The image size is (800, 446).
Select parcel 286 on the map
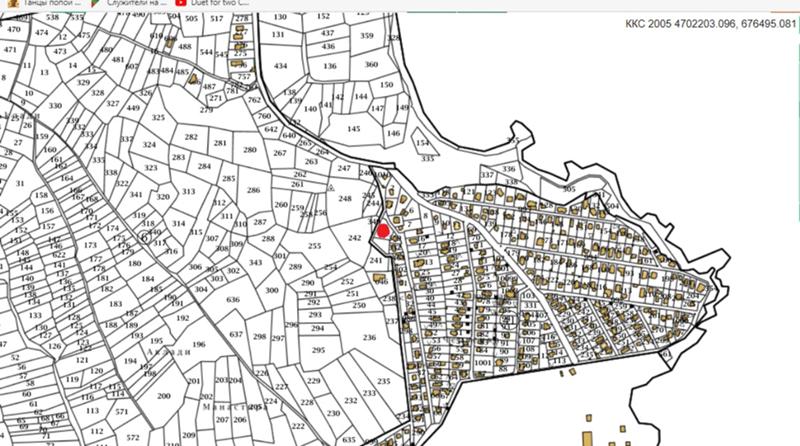(254, 190)
